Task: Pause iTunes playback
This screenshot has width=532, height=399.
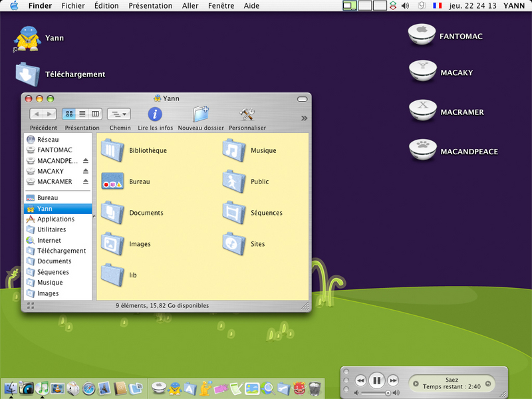Action: click(x=376, y=380)
